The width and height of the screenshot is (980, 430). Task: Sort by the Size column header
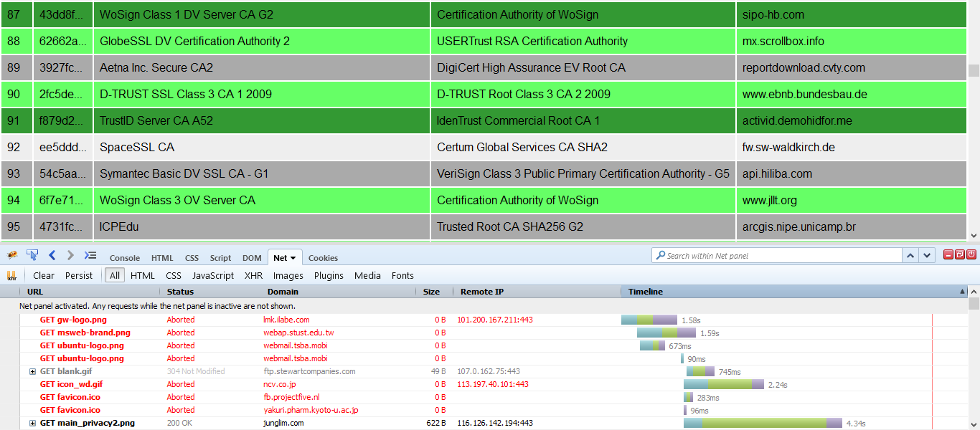434,292
